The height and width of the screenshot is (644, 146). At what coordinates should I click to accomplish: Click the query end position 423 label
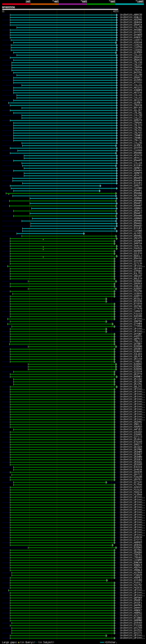point(115,11)
